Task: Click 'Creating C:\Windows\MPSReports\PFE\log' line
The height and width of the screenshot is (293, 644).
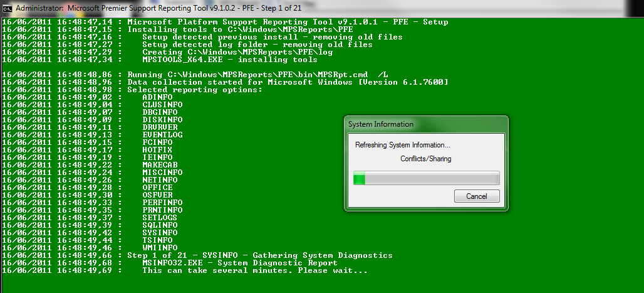Action: tap(167, 52)
